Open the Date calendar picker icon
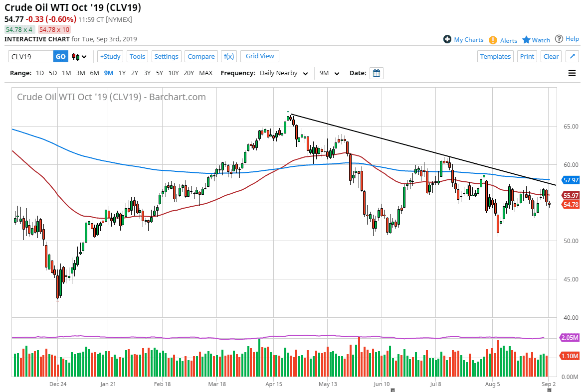 (377, 73)
